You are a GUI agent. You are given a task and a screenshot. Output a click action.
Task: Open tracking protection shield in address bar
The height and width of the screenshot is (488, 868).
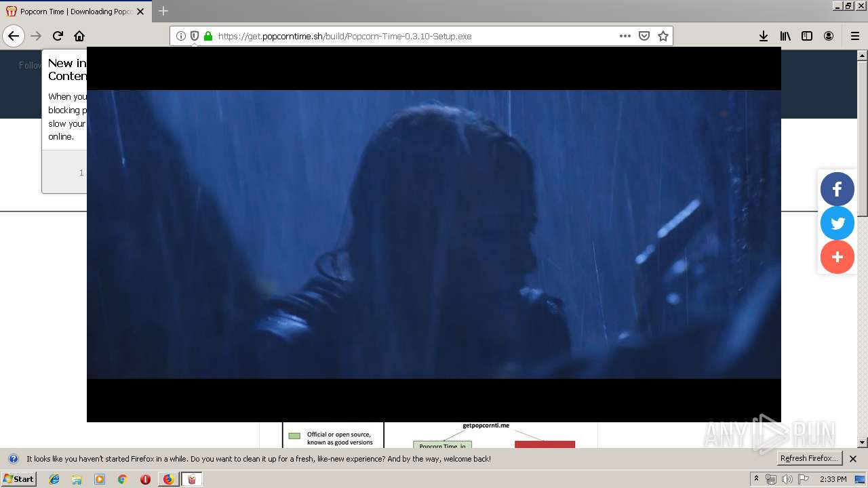(195, 36)
